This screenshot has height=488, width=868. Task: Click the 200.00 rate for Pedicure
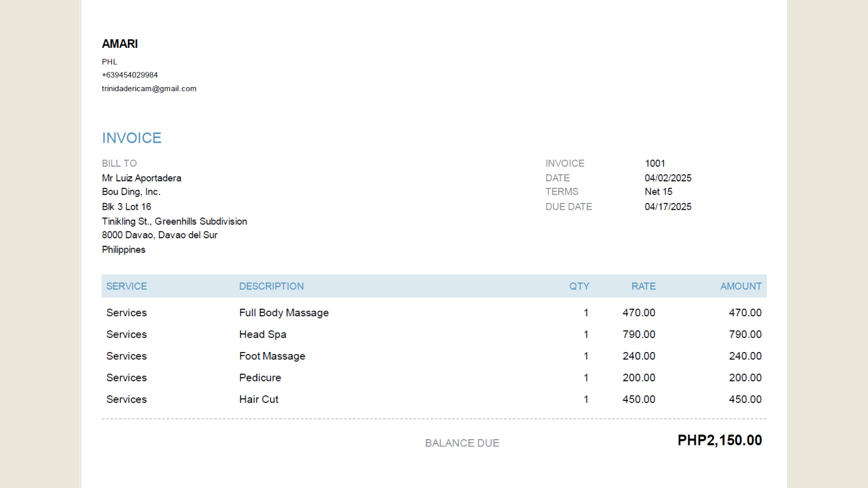point(639,378)
